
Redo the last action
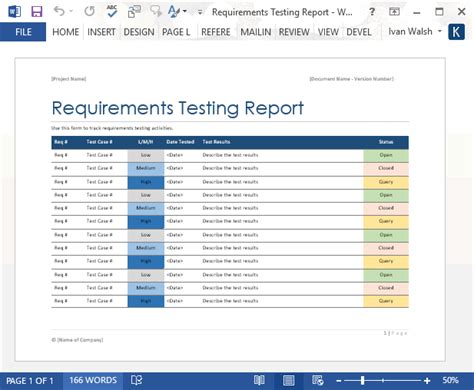pyautogui.click(x=89, y=12)
